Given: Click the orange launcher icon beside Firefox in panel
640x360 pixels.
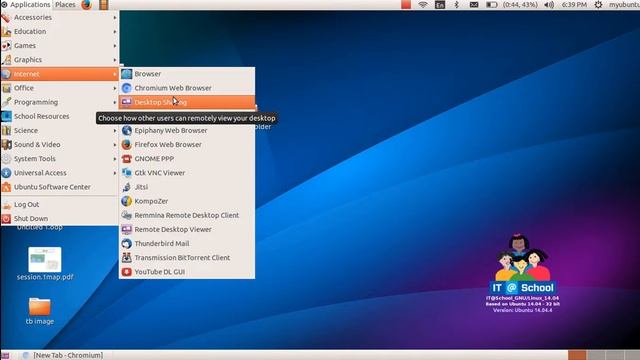Looking at the screenshot, I should pyautogui.click(x=104, y=5).
